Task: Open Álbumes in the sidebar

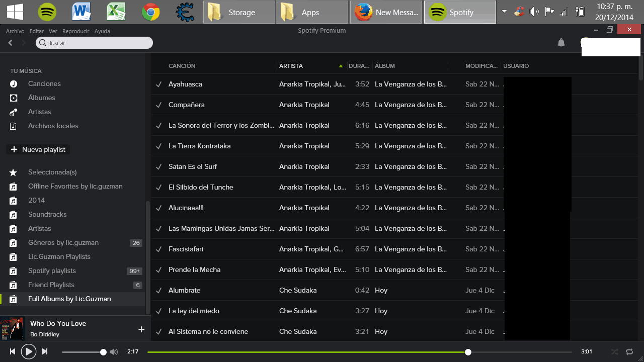Action: [x=42, y=98]
